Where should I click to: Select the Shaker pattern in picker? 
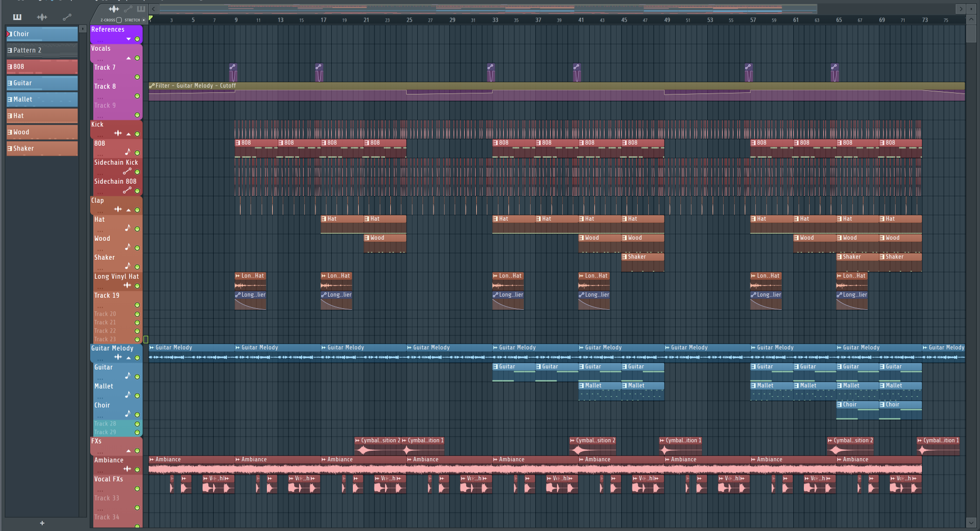tap(42, 148)
